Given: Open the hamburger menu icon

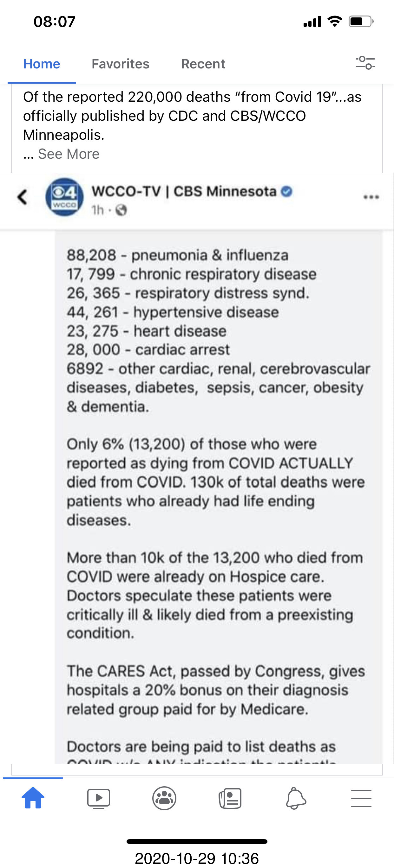Looking at the screenshot, I should (361, 798).
